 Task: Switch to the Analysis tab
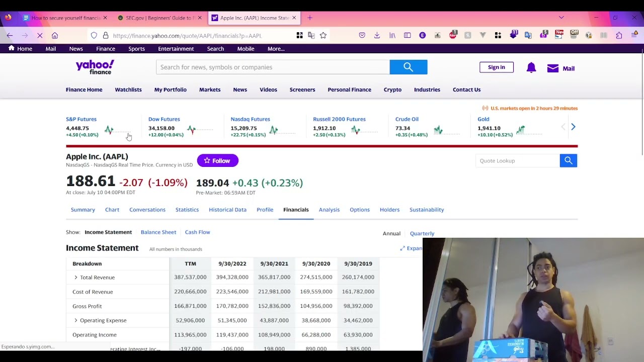(329, 210)
